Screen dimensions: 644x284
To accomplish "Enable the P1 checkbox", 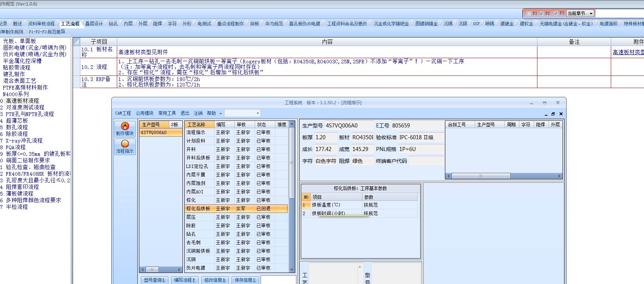I will click(529, 13).
